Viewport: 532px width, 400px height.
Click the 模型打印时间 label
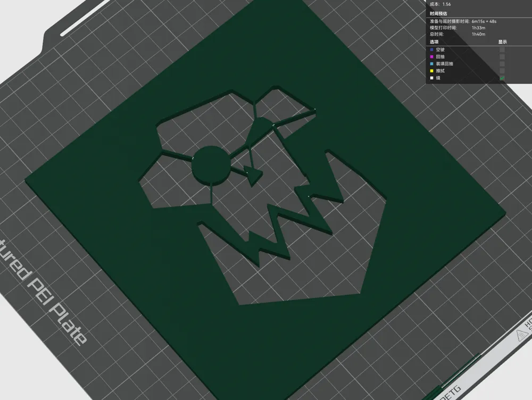(443, 28)
